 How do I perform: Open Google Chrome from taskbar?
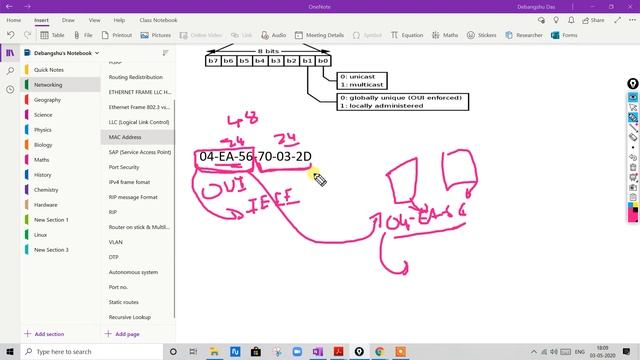pos(380,351)
